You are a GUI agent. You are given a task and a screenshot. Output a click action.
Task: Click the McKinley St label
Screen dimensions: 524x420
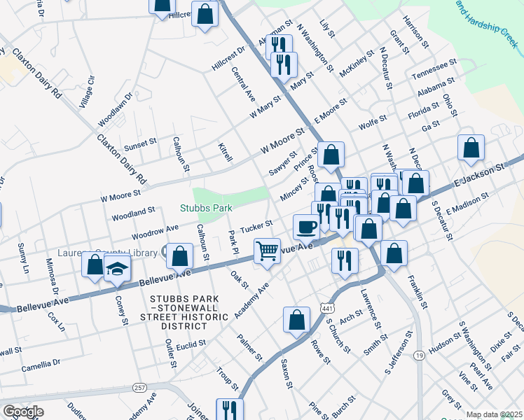357,64
